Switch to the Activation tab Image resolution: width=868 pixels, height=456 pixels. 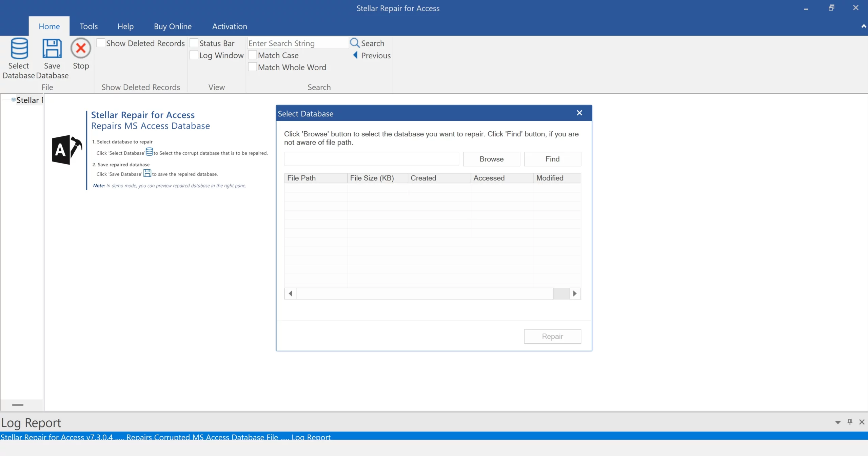tap(230, 26)
